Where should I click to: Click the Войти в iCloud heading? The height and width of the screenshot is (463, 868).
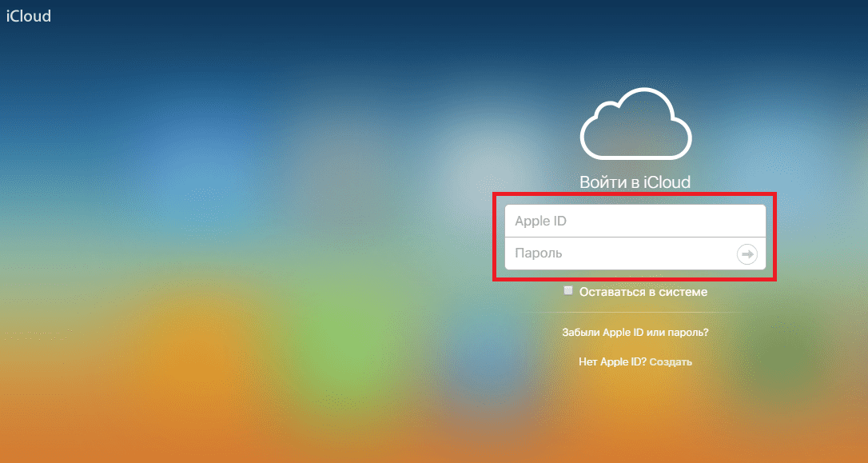point(635,182)
